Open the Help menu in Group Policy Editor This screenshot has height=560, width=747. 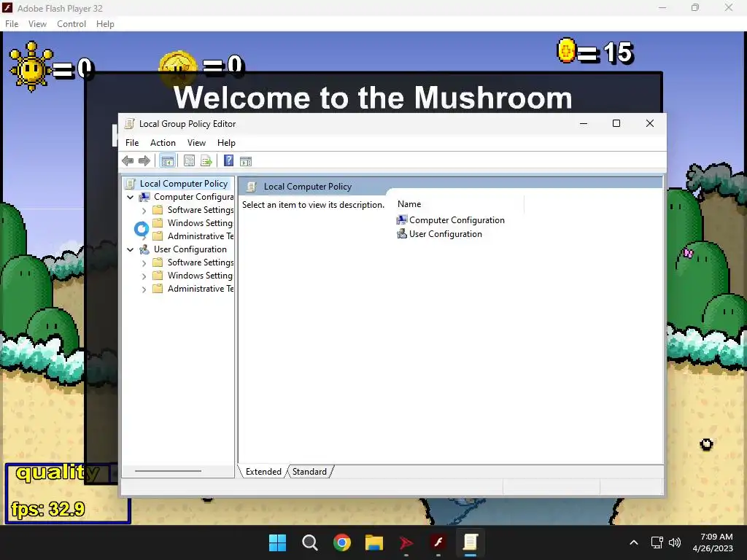[226, 143]
